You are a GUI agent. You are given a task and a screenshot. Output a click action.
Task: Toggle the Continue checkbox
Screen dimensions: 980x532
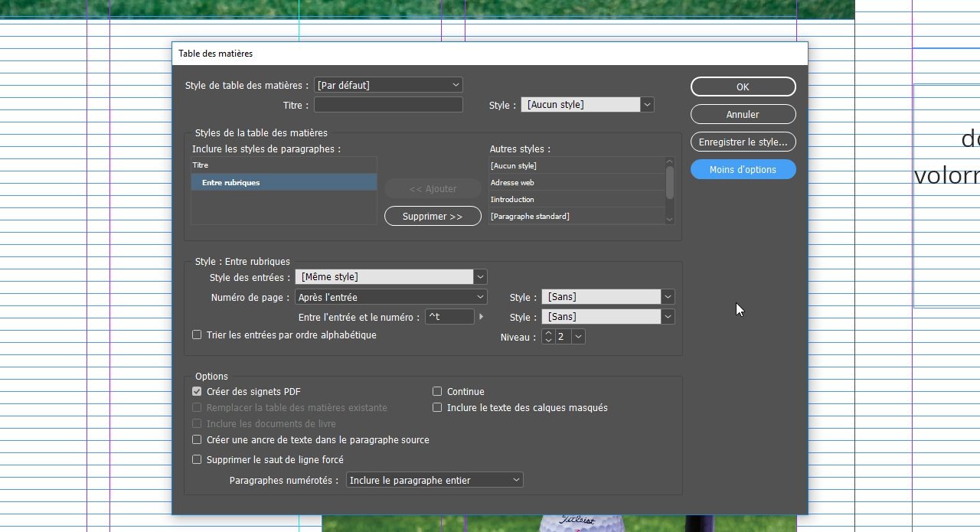(437, 391)
